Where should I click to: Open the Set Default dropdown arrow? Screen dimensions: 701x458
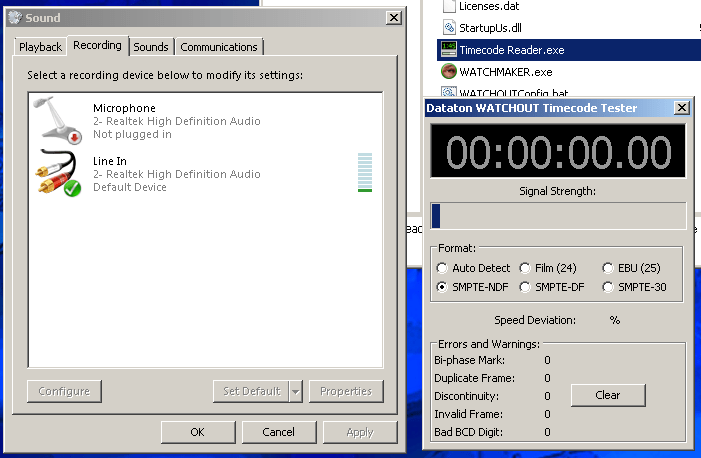click(x=296, y=392)
